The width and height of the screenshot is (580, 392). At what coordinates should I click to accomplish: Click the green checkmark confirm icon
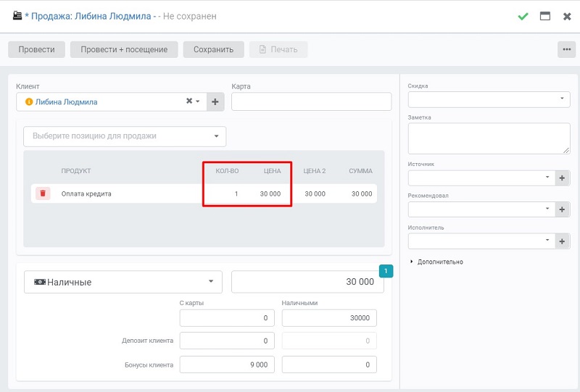point(523,16)
